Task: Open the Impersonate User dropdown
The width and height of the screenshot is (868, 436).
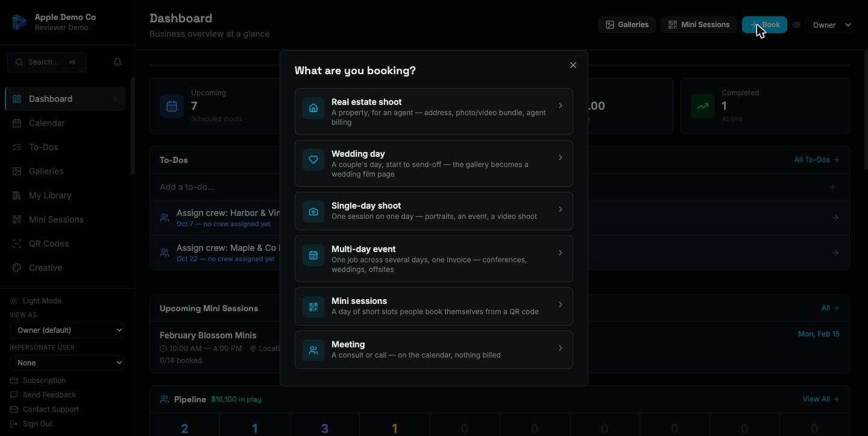Action: coord(67,362)
